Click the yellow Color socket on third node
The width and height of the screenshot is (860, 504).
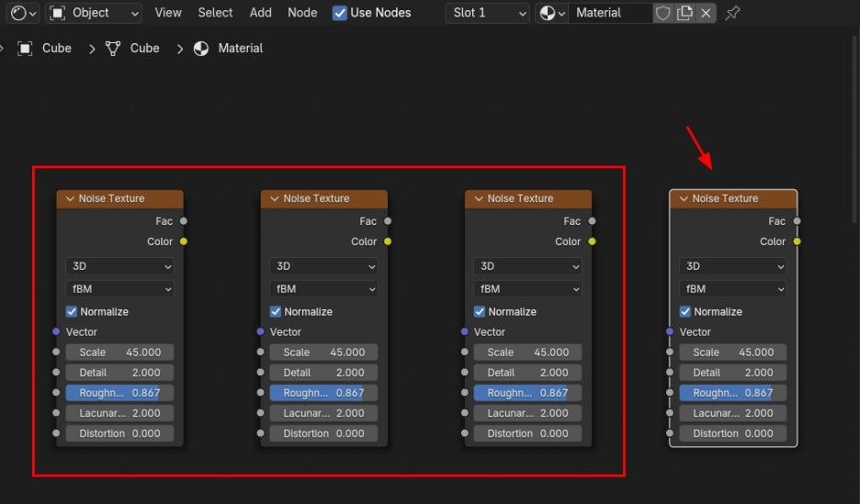[x=592, y=241]
